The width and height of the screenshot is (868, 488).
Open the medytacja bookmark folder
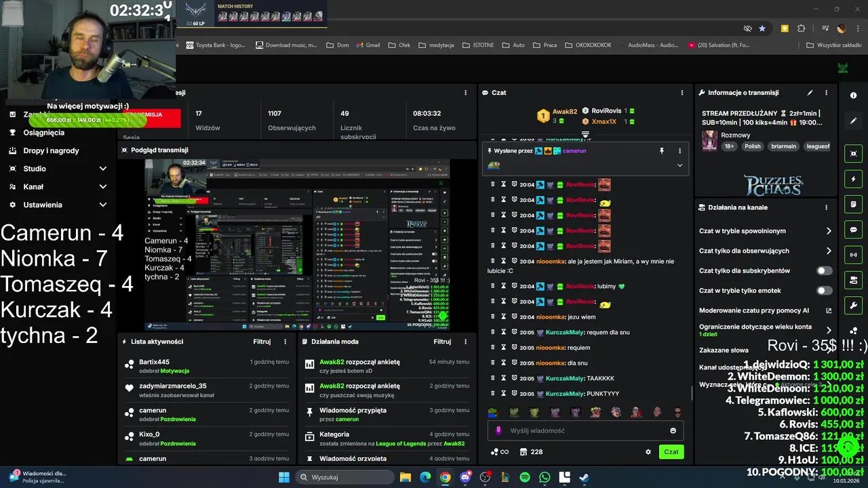436,45
